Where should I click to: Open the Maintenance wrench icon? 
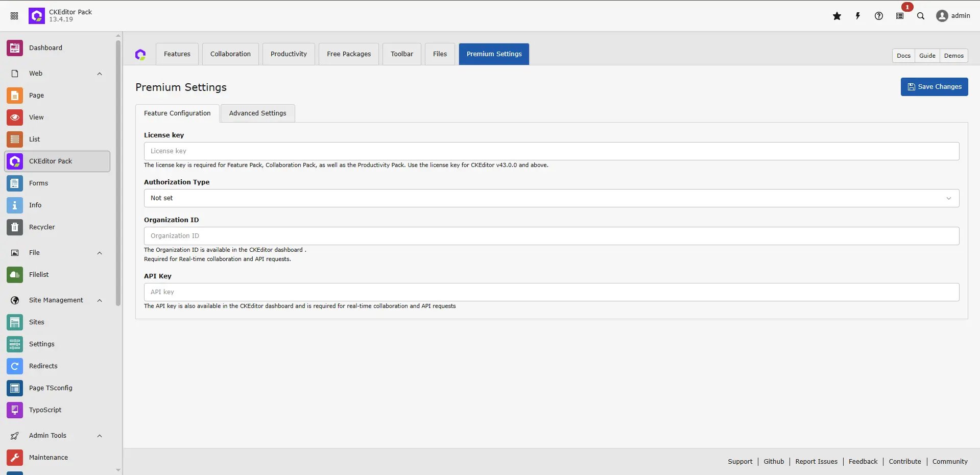(x=15, y=458)
